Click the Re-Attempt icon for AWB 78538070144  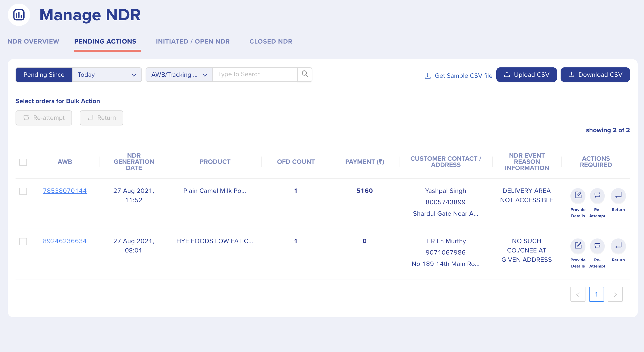[597, 196]
